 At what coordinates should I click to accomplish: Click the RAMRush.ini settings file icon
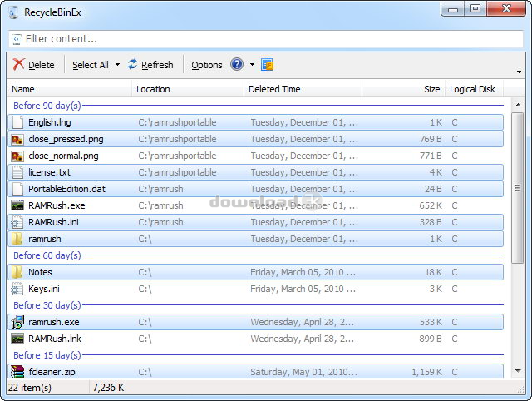point(17,222)
